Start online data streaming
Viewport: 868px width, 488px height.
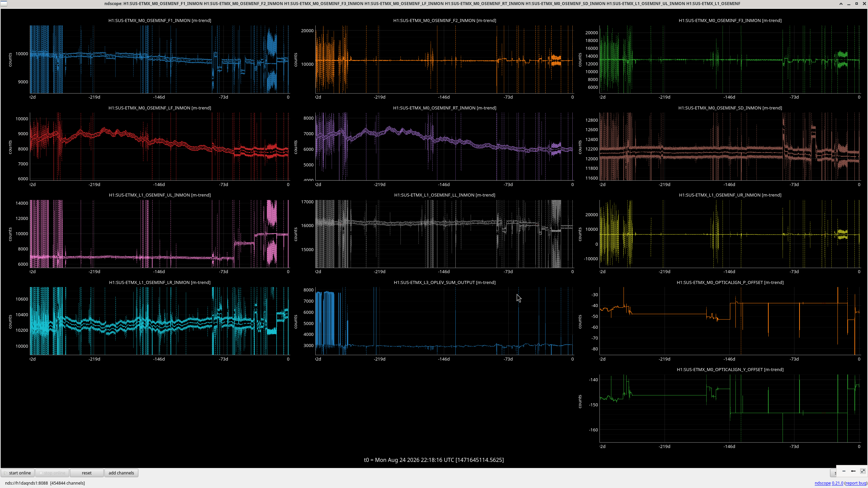point(18,473)
